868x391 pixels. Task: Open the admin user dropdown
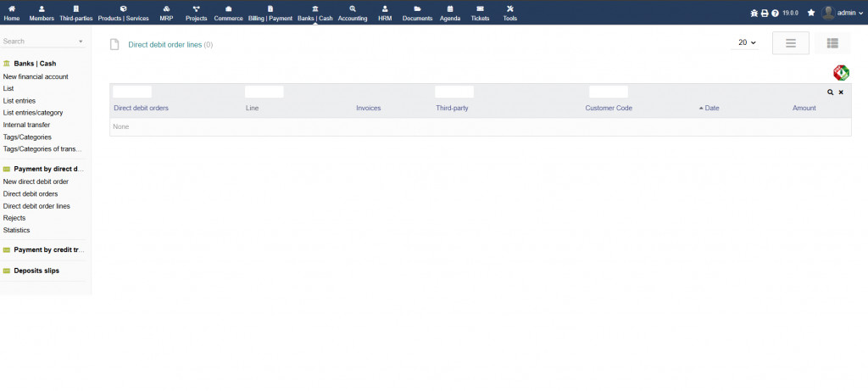coord(842,13)
